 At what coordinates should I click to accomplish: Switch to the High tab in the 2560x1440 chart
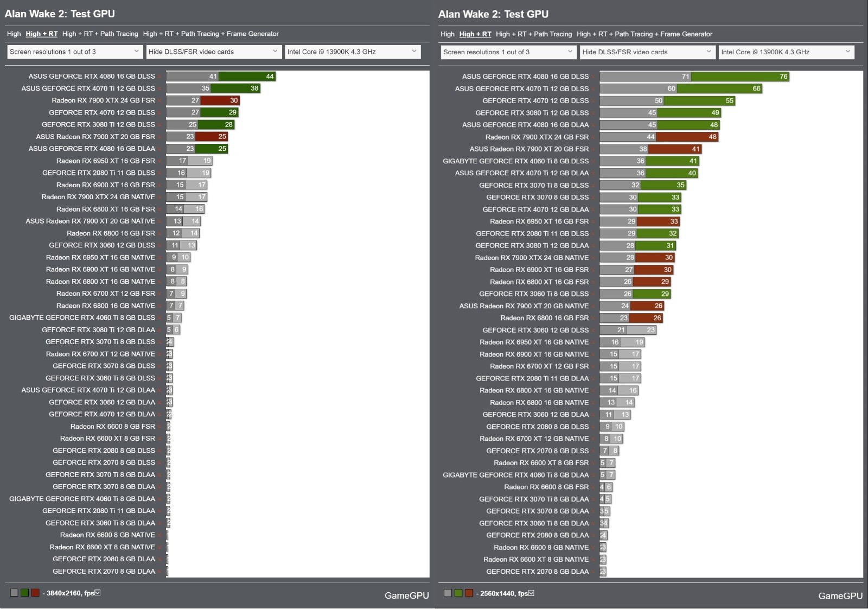[448, 34]
